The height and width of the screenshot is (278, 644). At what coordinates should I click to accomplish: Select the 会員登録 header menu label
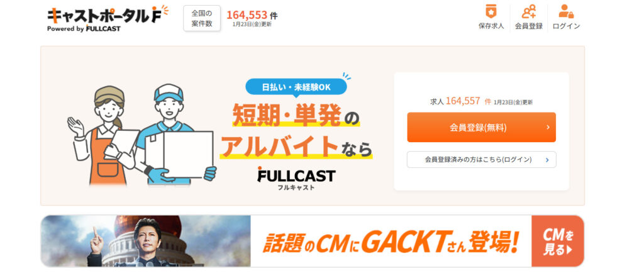[528, 26]
